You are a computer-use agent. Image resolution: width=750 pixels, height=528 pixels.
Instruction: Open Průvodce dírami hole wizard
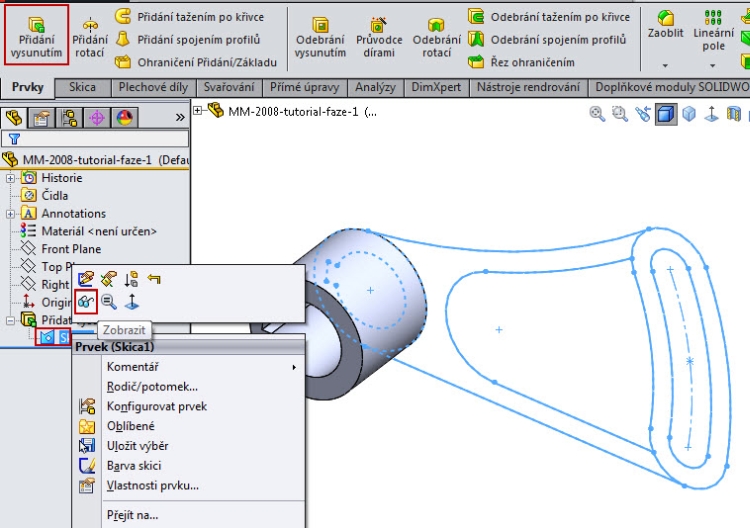point(379,38)
